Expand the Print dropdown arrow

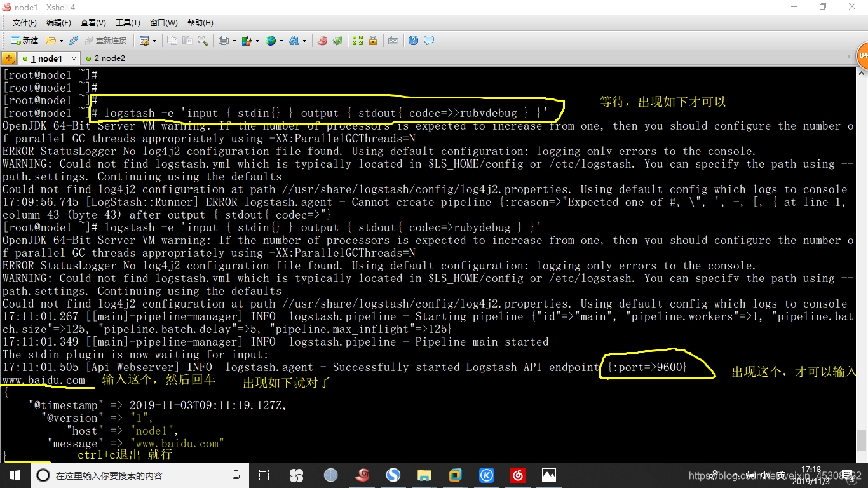click(234, 41)
